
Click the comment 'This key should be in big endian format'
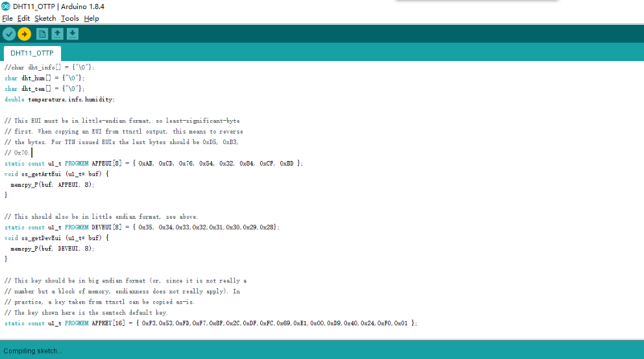pos(126,281)
